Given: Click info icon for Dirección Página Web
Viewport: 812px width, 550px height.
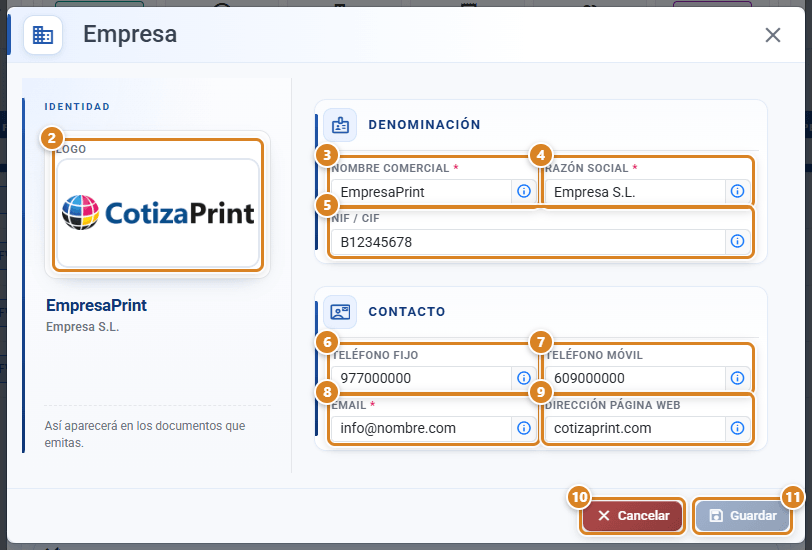Looking at the screenshot, I should point(737,428).
